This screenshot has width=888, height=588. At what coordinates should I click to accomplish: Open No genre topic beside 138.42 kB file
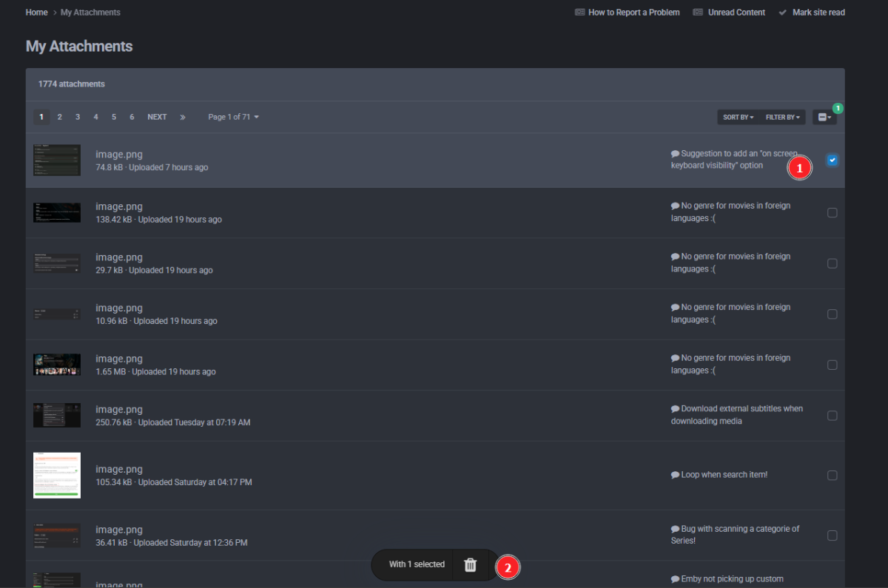pyautogui.click(x=730, y=212)
